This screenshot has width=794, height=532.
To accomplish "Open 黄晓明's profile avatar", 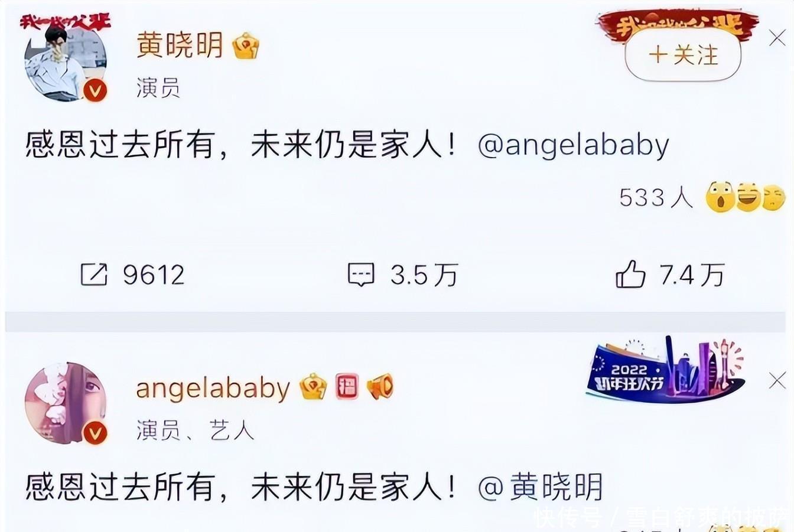I will coord(65,61).
